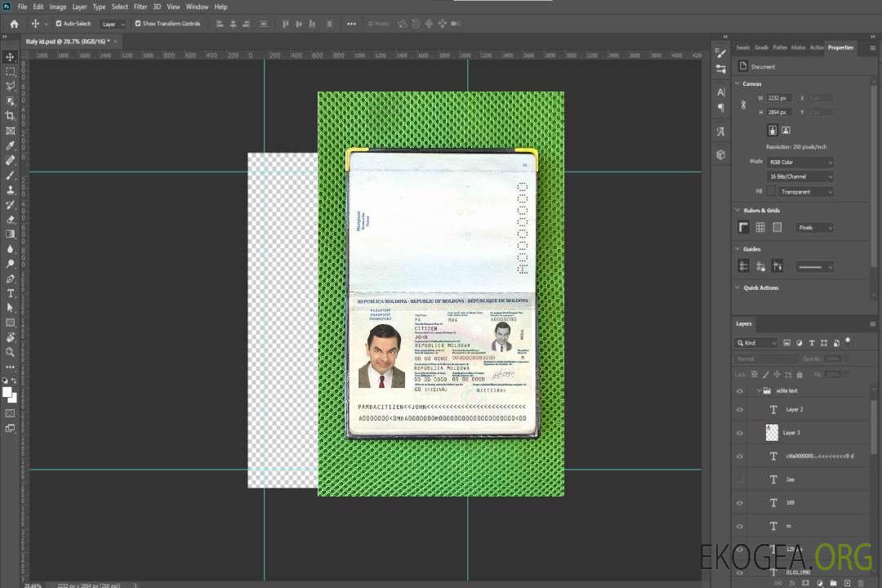Open the RGB Color mode dropdown
882x588 pixels.
(800, 162)
